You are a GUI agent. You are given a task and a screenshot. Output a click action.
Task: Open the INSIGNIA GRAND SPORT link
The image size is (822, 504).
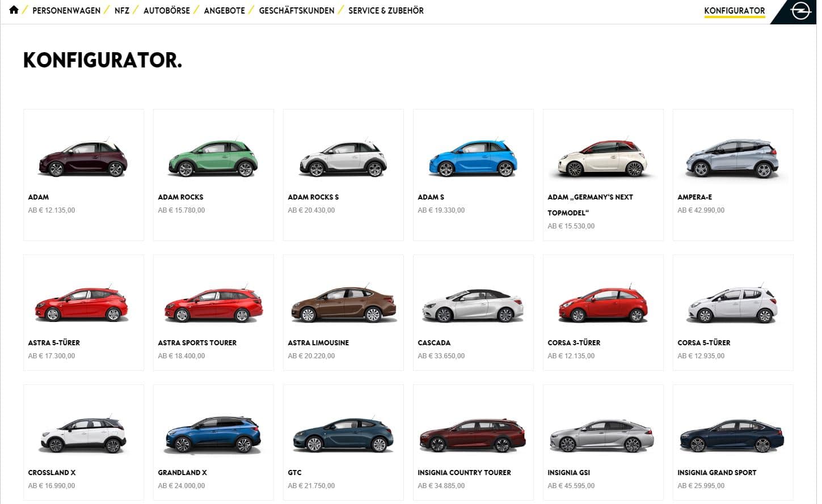[x=717, y=473]
